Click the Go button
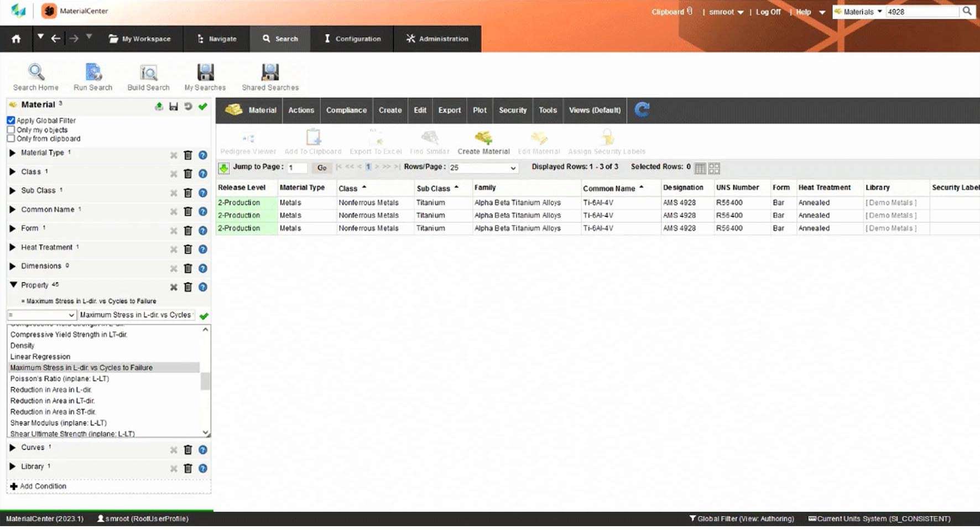 click(322, 168)
